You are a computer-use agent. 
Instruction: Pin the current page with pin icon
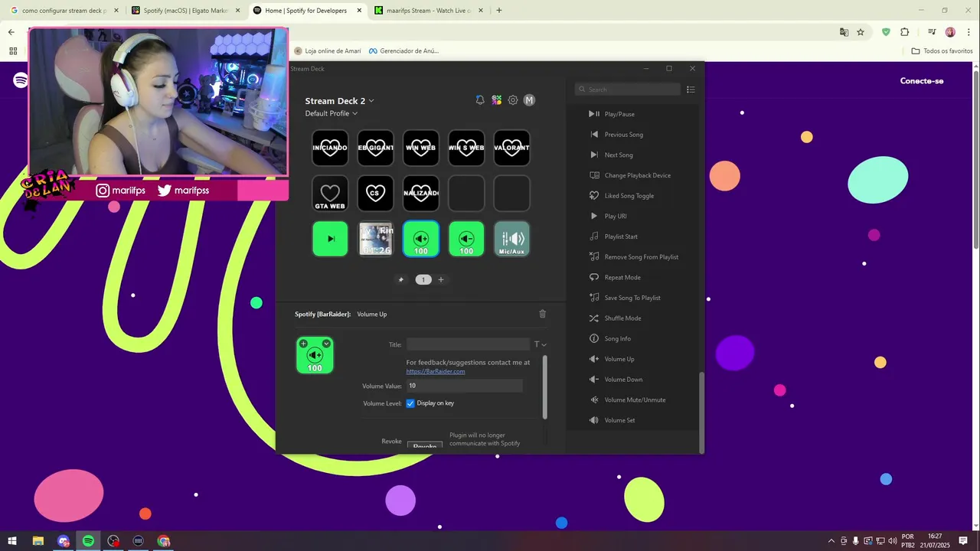coord(400,279)
